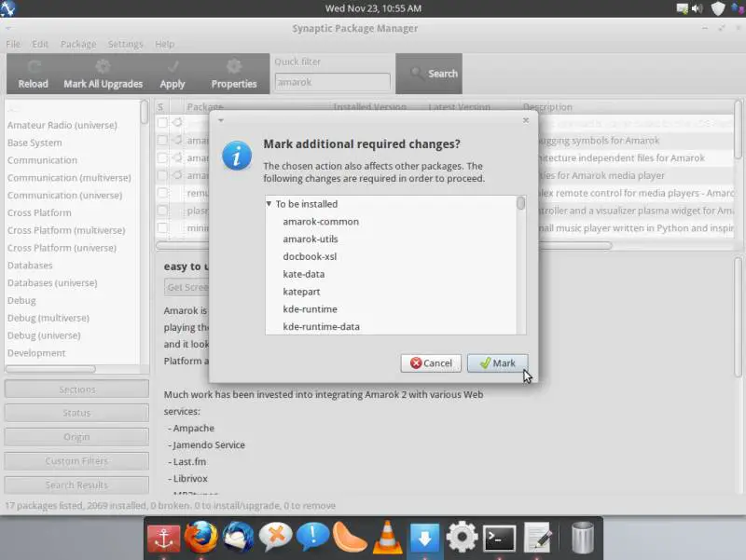Select kde-runtime in the install list

pyautogui.click(x=310, y=309)
